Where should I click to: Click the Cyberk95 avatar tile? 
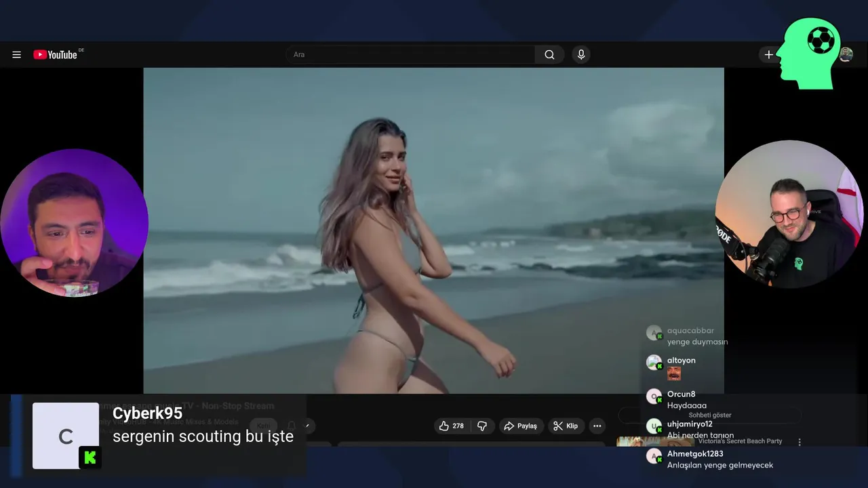click(66, 436)
